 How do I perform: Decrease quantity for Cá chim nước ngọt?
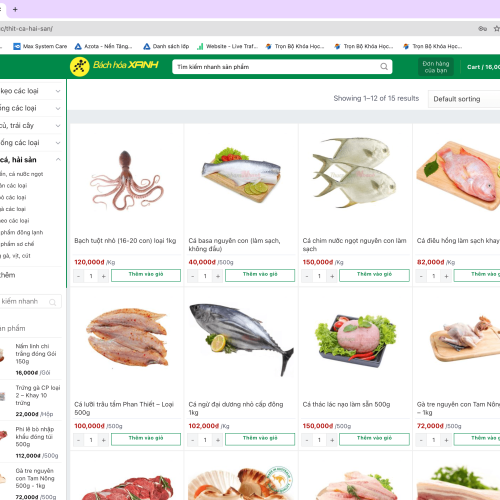(x=307, y=276)
